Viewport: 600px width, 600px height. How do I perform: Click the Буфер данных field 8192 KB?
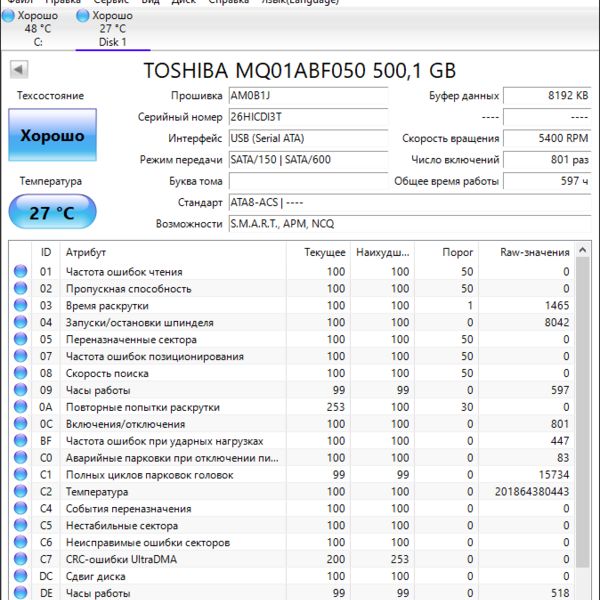pyautogui.click(x=547, y=95)
